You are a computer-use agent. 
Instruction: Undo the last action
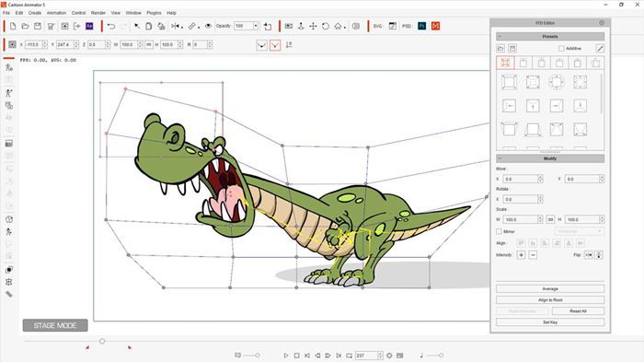click(x=111, y=27)
